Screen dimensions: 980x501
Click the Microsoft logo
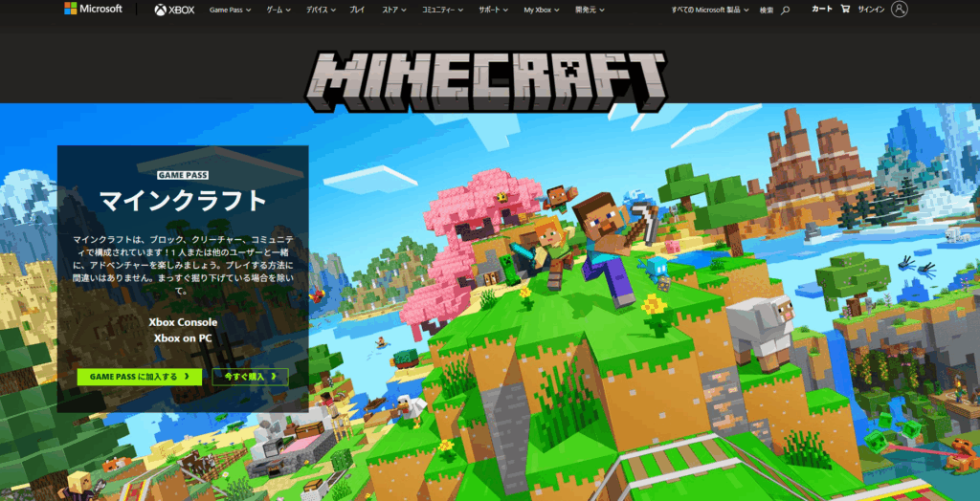(x=93, y=10)
